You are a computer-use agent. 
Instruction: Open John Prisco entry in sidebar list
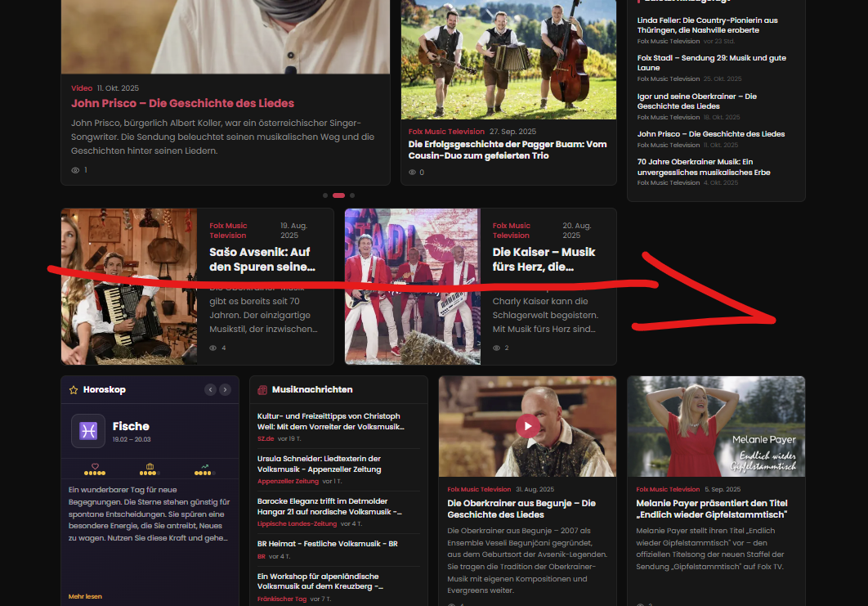click(711, 134)
